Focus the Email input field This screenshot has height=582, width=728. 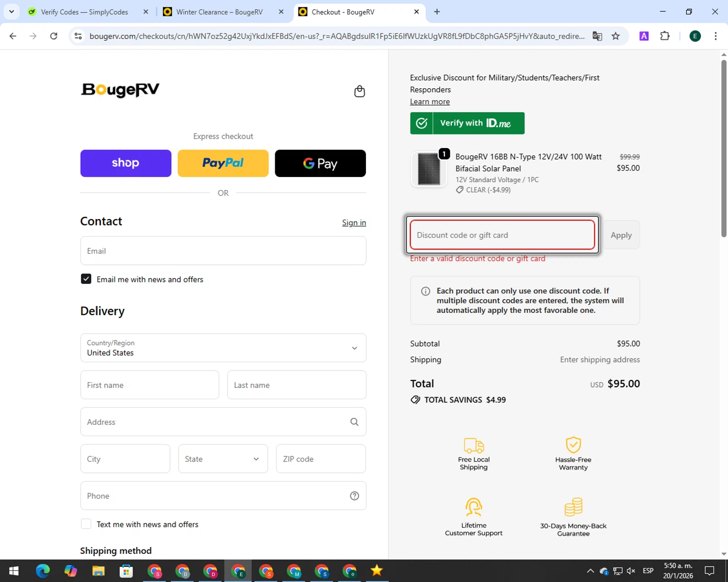[x=223, y=251]
